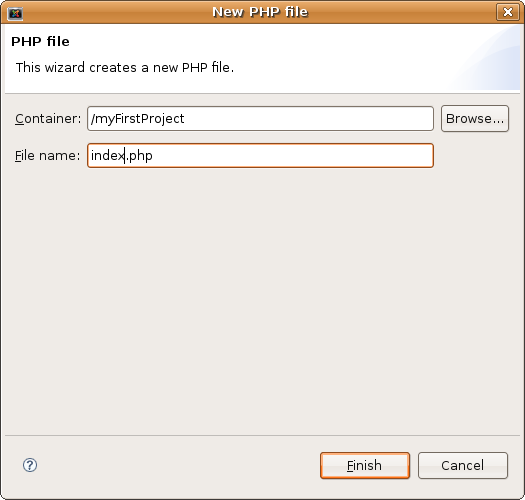525x500 pixels.
Task: Click the wizard description sentence
Action: [x=125, y=68]
